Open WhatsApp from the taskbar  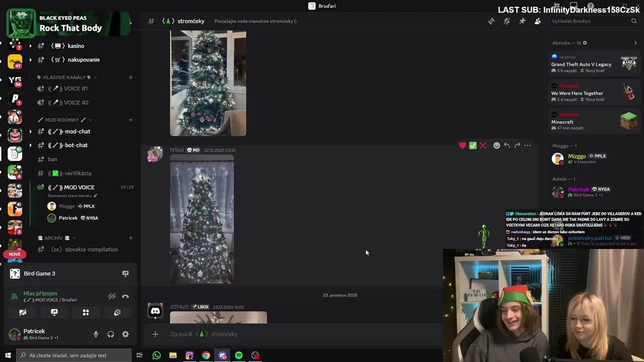(x=156, y=355)
